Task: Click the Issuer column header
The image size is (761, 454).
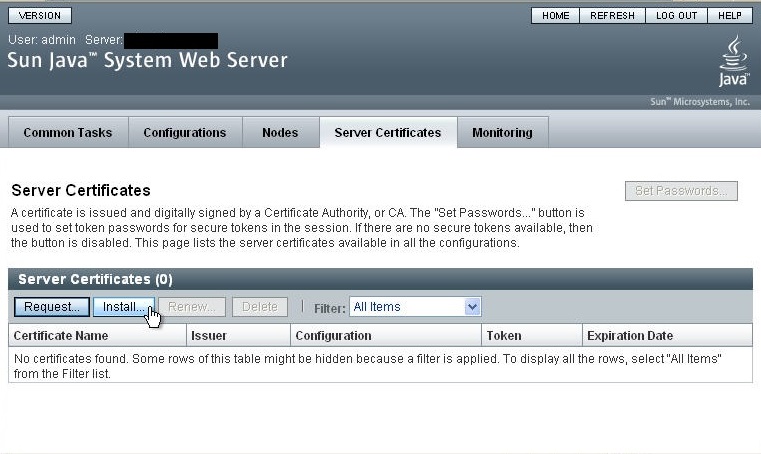Action: click(209, 336)
